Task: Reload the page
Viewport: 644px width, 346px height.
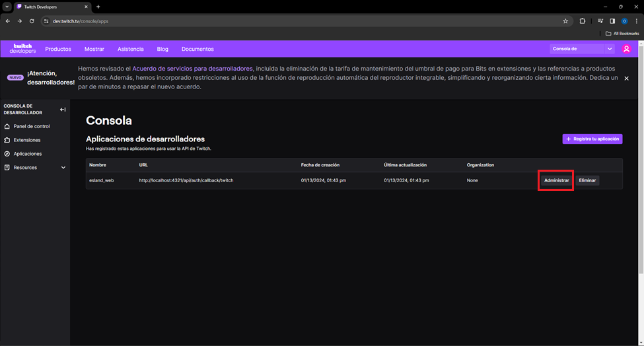Action: point(32,21)
